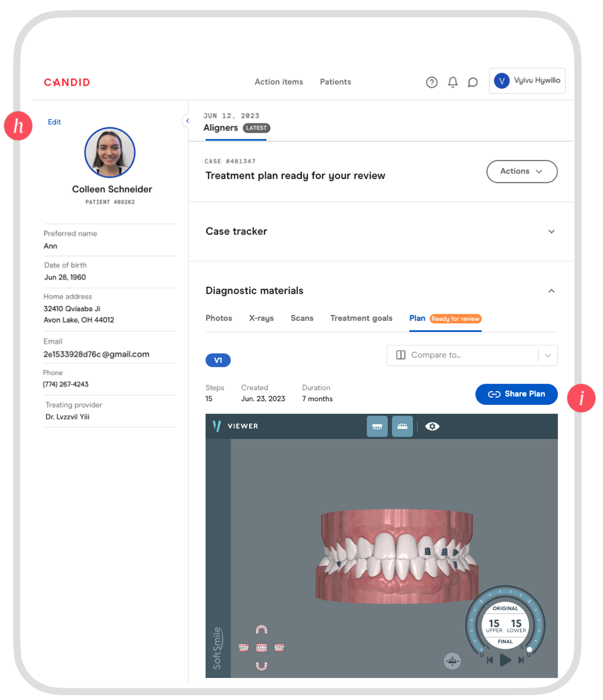
Task: Expand the Case tracker section
Action: [552, 231]
